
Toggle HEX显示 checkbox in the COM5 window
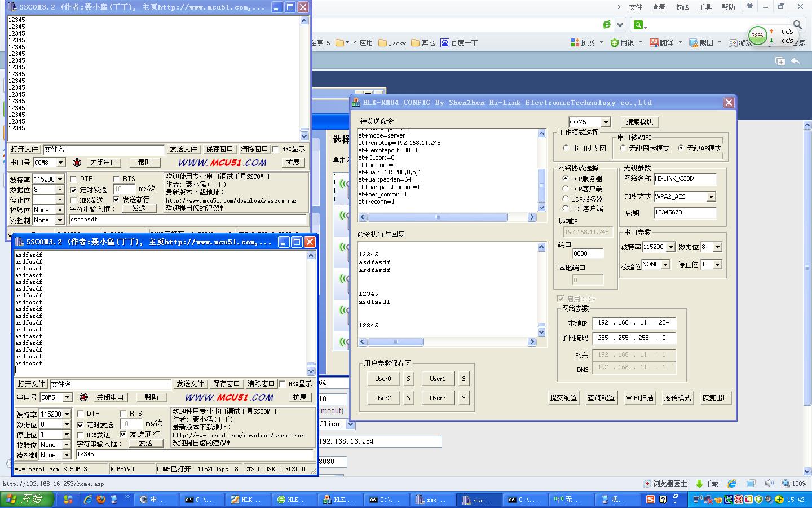click(282, 384)
